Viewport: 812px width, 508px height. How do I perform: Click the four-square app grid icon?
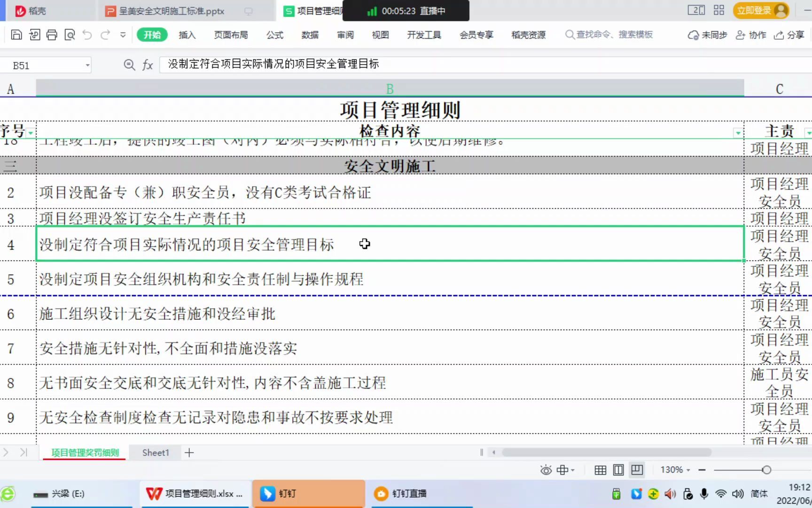(719, 10)
